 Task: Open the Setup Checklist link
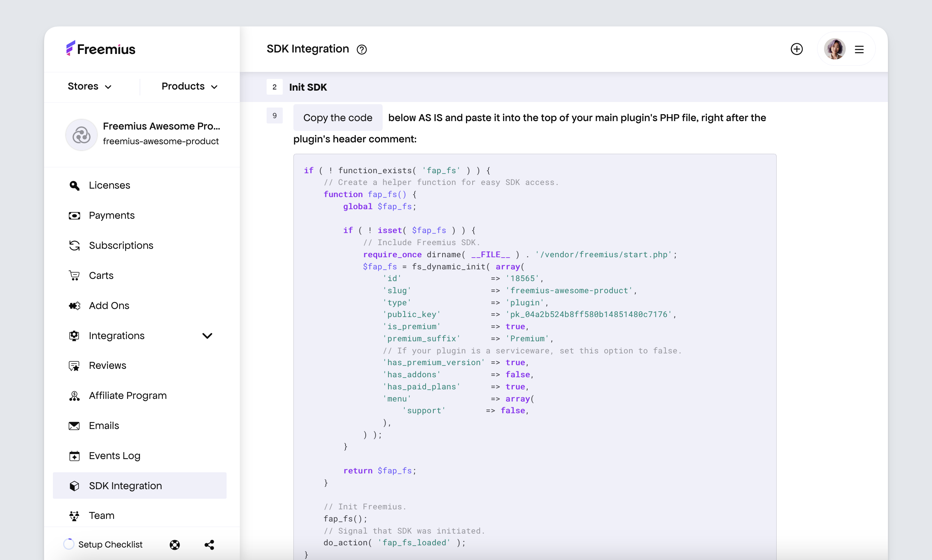110,545
